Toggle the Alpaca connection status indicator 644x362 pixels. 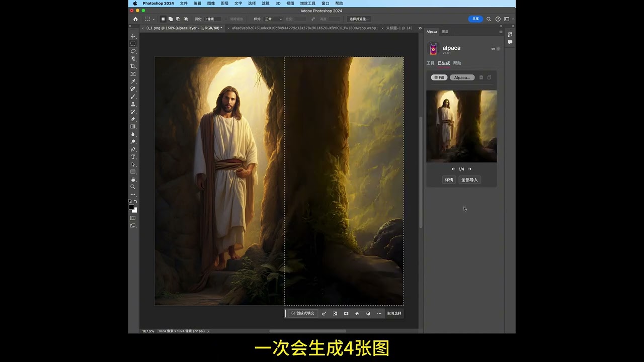499,49
